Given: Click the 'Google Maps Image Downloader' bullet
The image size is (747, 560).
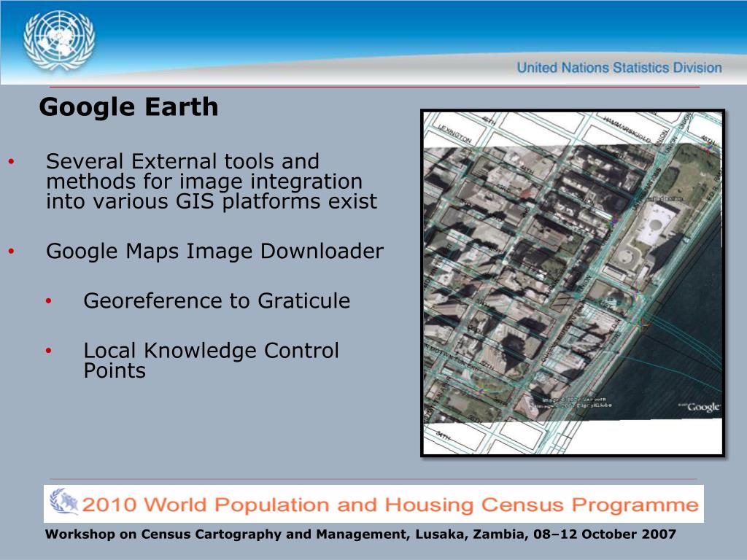Looking at the screenshot, I should (x=214, y=251).
